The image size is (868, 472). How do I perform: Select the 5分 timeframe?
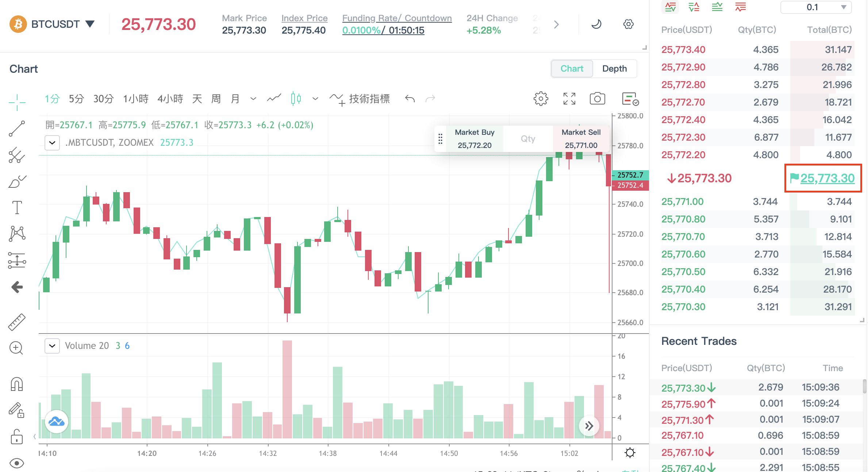[x=76, y=99]
